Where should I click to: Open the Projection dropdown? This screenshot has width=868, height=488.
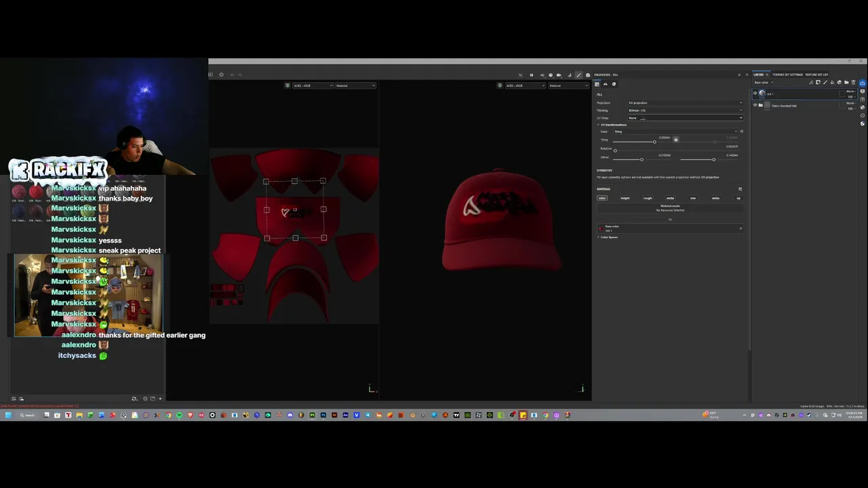coord(685,103)
